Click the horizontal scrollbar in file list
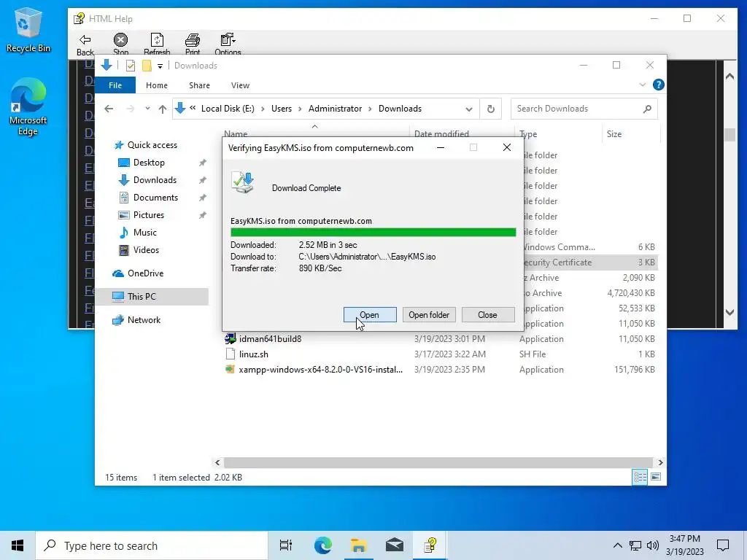The image size is (747, 560). (438, 462)
